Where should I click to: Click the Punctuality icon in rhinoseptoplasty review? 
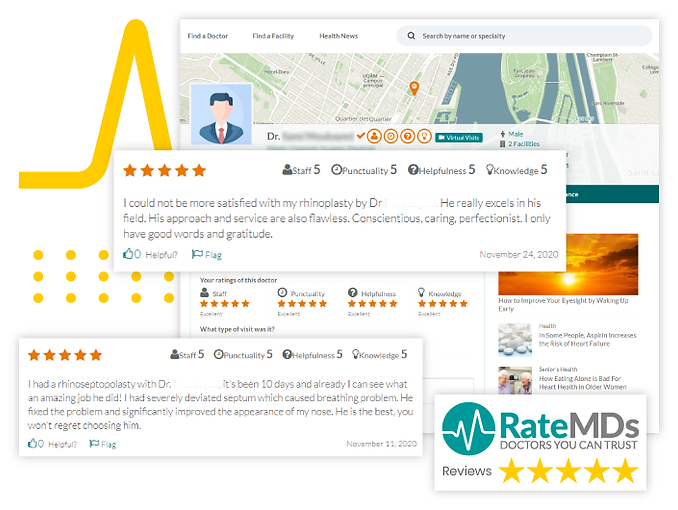pos(218,354)
